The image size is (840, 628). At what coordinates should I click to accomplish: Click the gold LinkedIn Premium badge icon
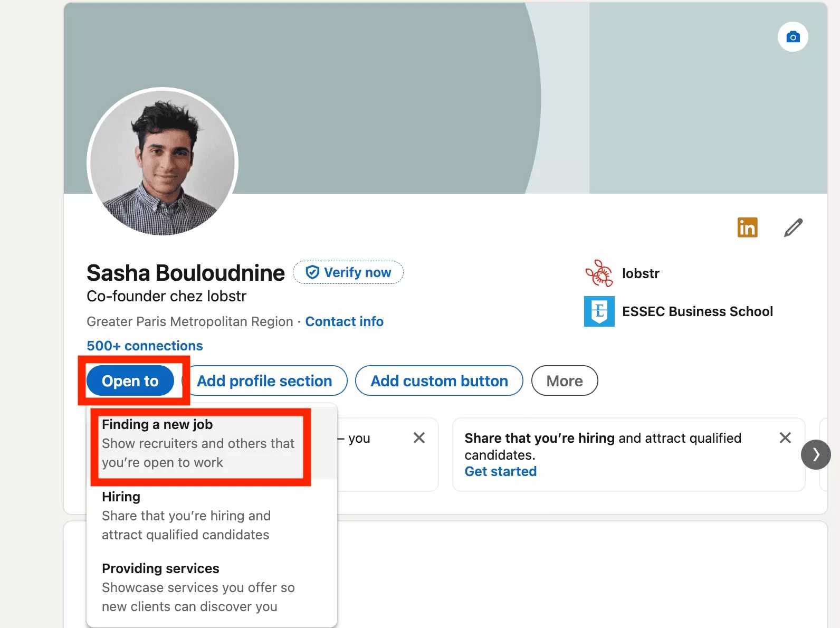[x=747, y=228]
